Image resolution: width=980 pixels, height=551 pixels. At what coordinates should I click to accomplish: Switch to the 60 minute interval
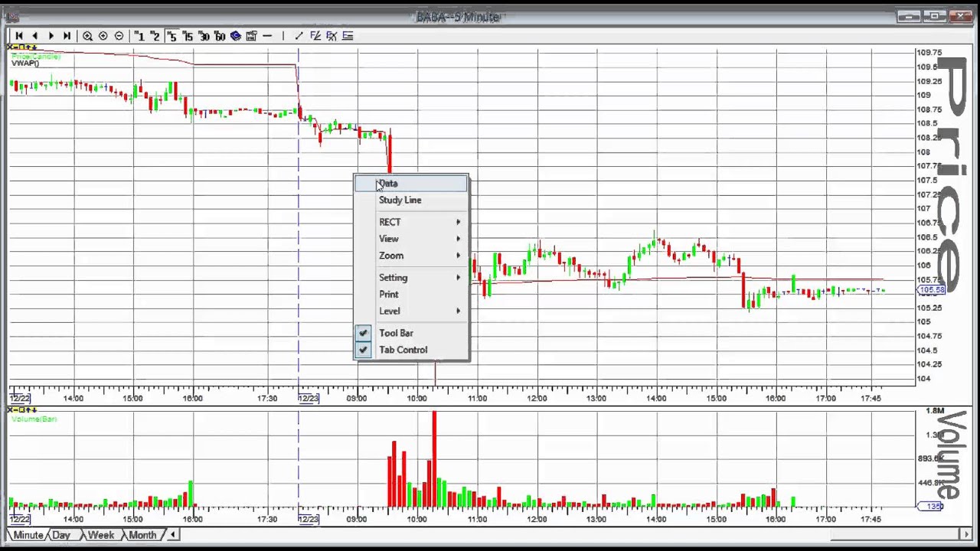pyautogui.click(x=220, y=36)
